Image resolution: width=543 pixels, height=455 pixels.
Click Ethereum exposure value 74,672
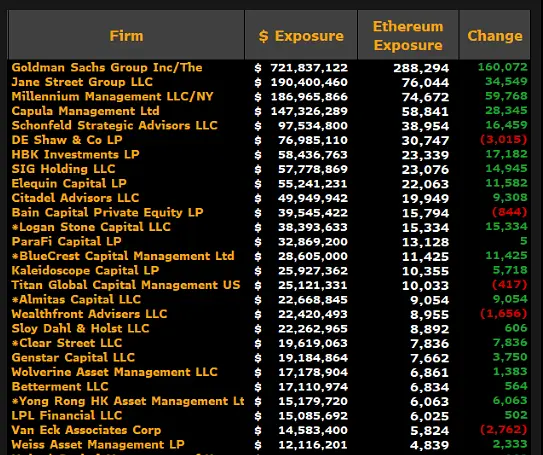pos(425,97)
